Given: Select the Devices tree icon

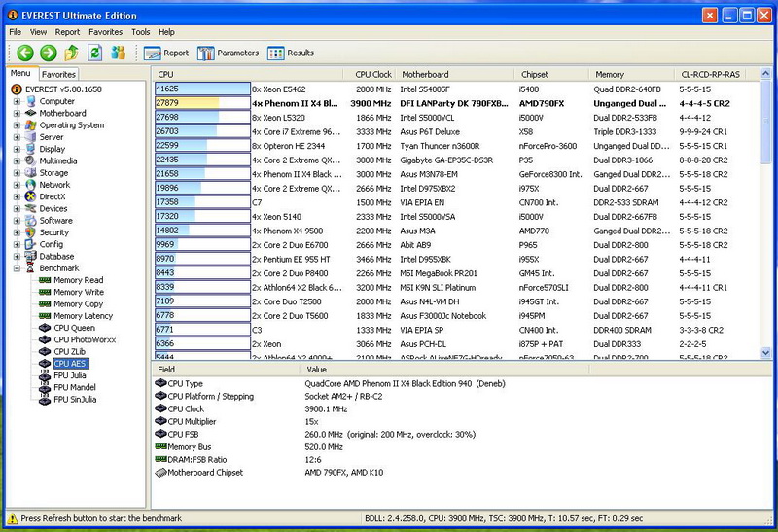Looking at the screenshot, I should 31,208.
